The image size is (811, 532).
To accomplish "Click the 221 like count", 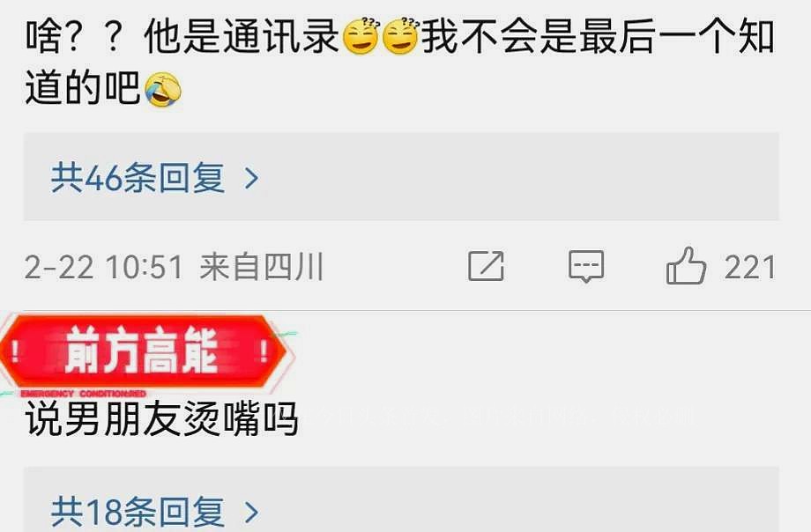I will [x=749, y=268].
